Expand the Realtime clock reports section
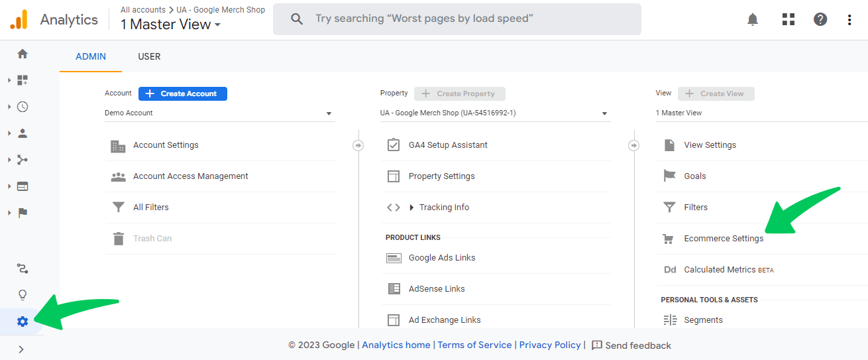The height and width of the screenshot is (360, 868). pyautogui.click(x=23, y=107)
